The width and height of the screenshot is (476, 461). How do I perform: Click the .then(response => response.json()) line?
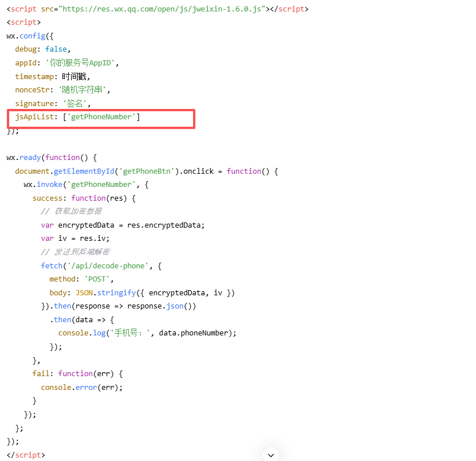pos(119,306)
